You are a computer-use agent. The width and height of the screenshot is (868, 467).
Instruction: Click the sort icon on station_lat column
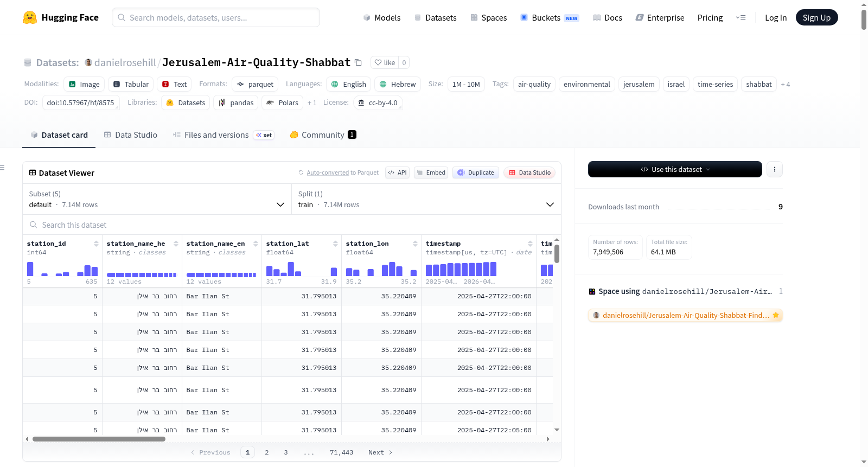click(335, 244)
